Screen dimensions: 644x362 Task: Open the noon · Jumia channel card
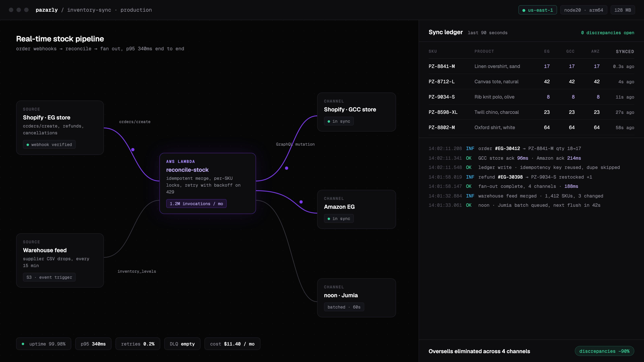tap(356, 298)
